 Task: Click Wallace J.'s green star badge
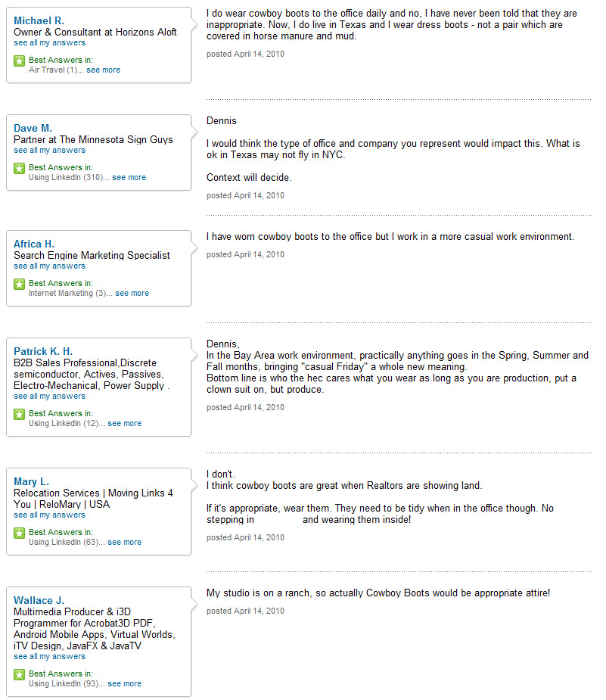point(20,674)
